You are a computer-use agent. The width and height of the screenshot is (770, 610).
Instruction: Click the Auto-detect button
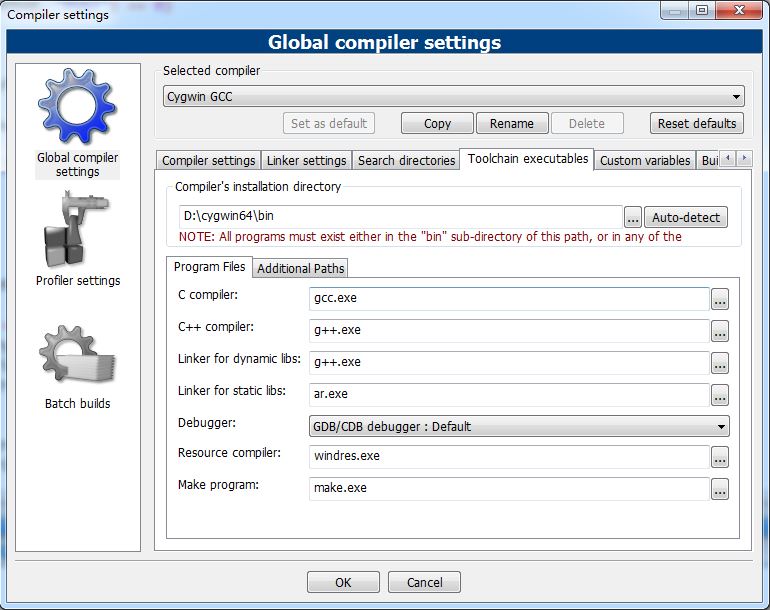coord(686,217)
